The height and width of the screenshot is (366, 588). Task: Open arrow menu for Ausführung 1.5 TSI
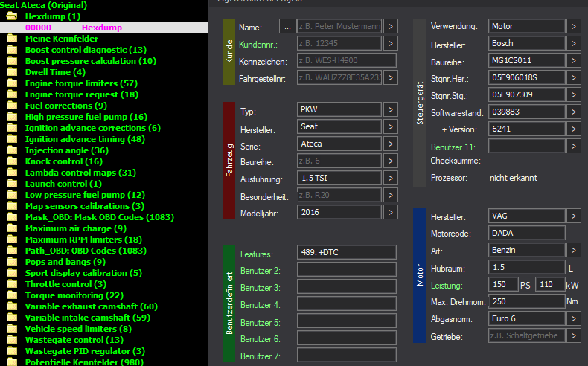click(x=390, y=178)
